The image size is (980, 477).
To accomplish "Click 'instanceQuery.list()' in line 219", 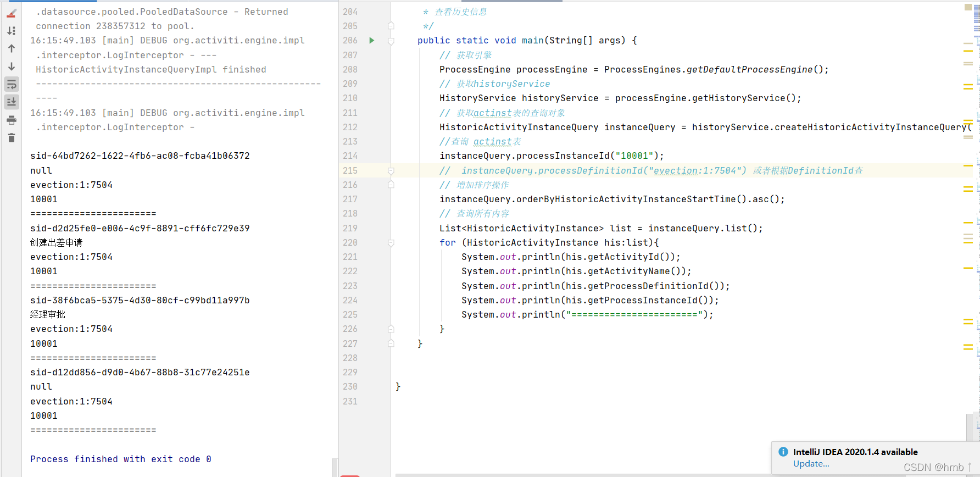I will [703, 228].
